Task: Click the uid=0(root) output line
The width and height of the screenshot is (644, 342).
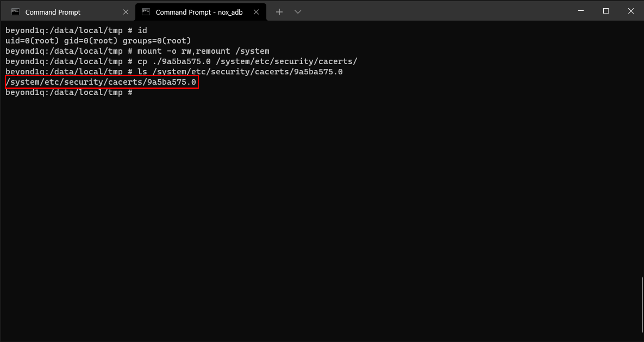Action: (x=98, y=41)
